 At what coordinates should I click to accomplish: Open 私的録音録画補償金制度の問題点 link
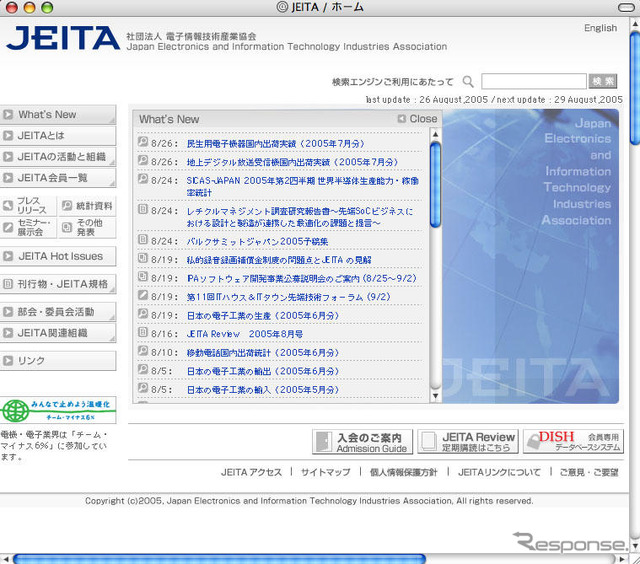(x=279, y=260)
